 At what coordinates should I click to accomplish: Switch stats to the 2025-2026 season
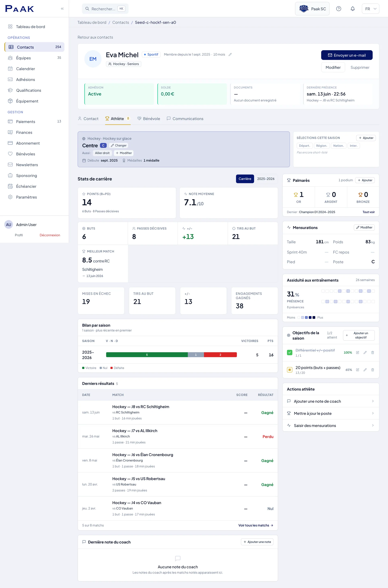(266, 179)
